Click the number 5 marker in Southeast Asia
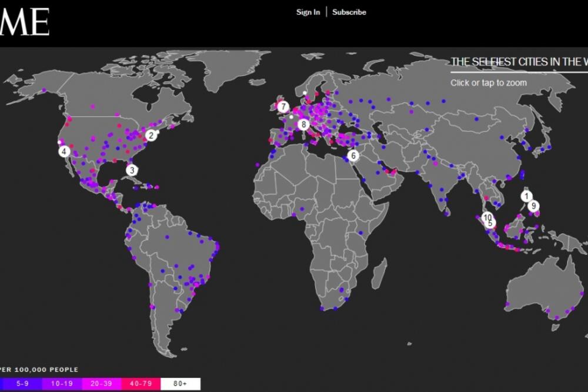 coord(490,224)
